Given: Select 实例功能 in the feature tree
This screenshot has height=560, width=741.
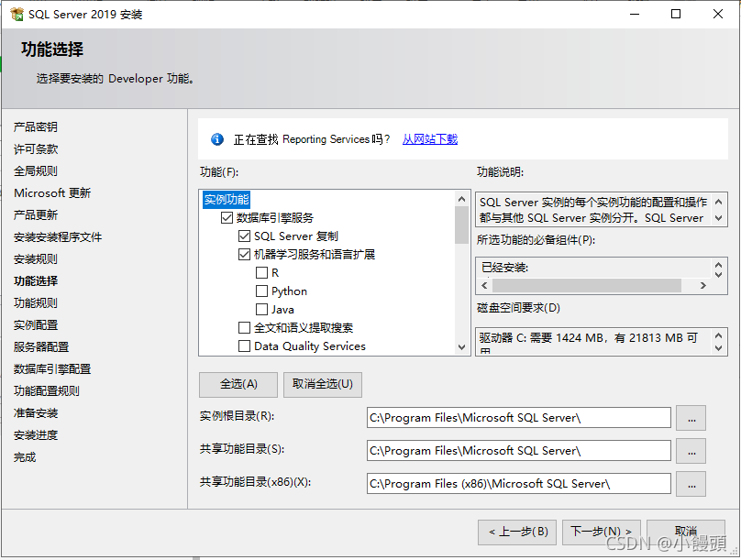Looking at the screenshot, I should click(x=226, y=199).
